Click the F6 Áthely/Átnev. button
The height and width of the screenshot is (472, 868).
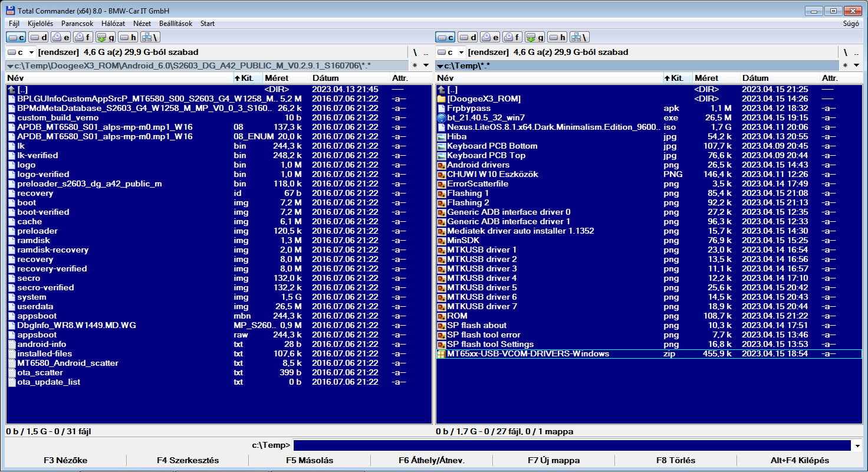click(432, 460)
